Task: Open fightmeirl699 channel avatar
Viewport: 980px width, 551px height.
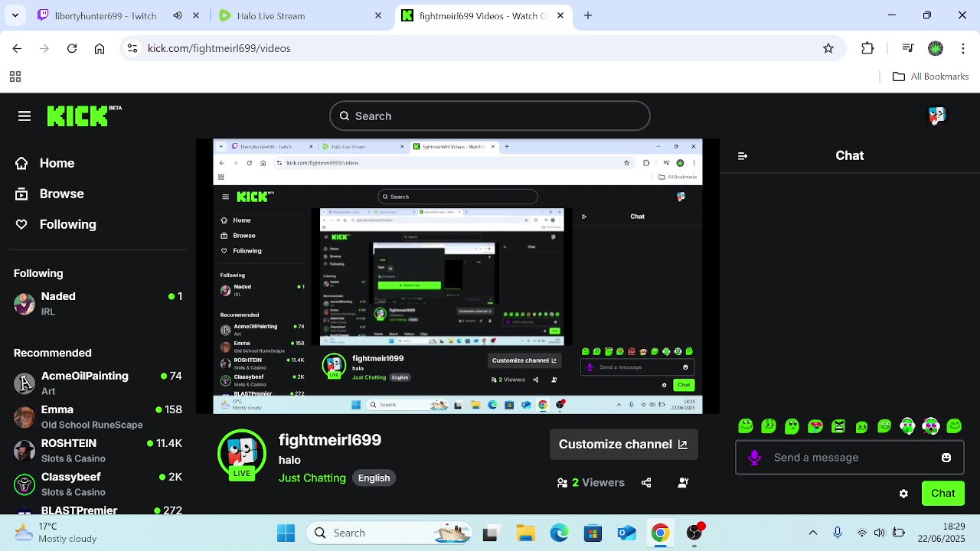Action: pyautogui.click(x=242, y=454)
